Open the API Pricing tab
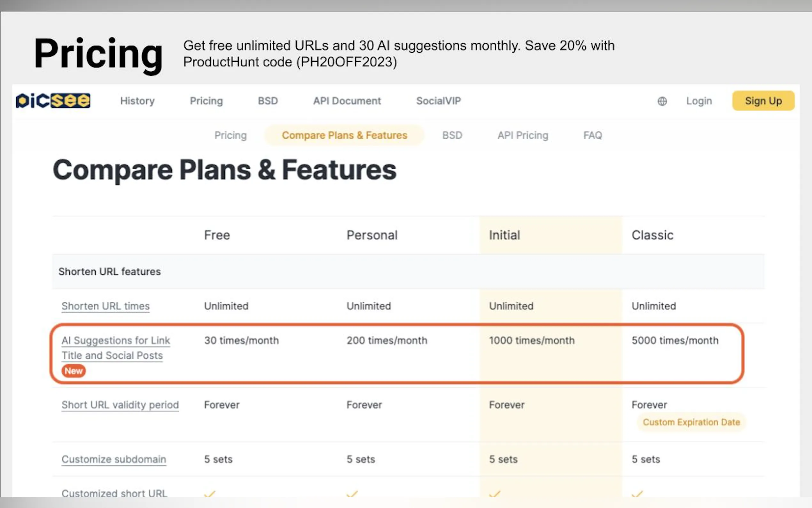The image size is (812, 508). tap(523, 135)
